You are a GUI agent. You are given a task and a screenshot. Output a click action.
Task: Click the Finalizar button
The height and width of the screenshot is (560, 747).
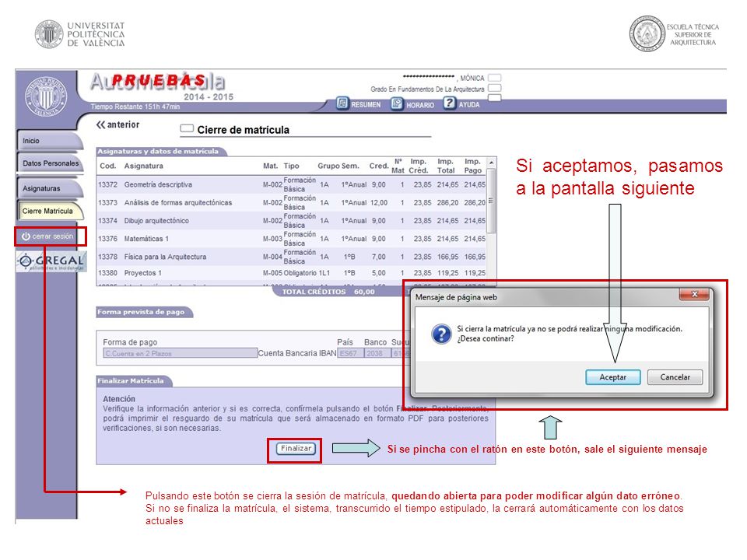(296, 449)
